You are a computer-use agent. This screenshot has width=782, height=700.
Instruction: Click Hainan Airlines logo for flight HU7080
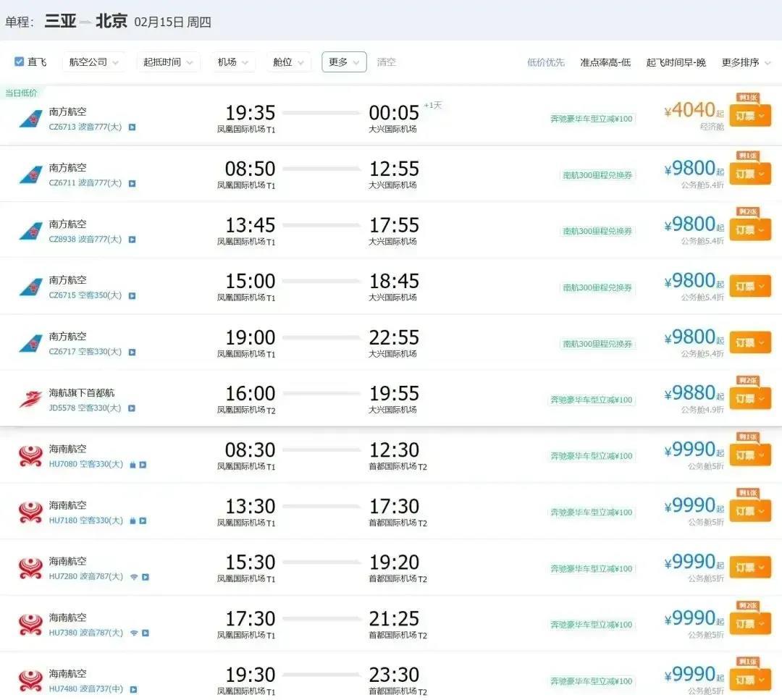click(x=30, y=456)
